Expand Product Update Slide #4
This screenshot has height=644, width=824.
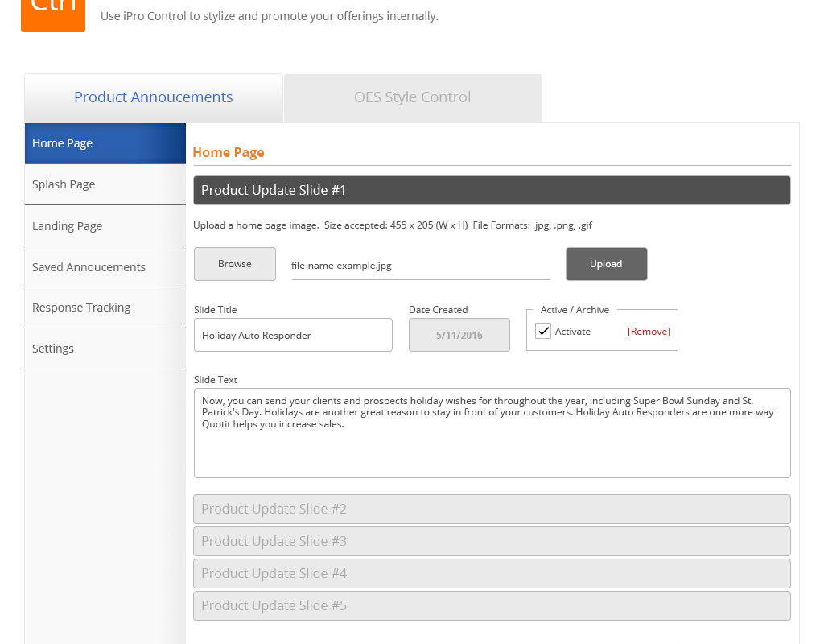tap(491, 573)
